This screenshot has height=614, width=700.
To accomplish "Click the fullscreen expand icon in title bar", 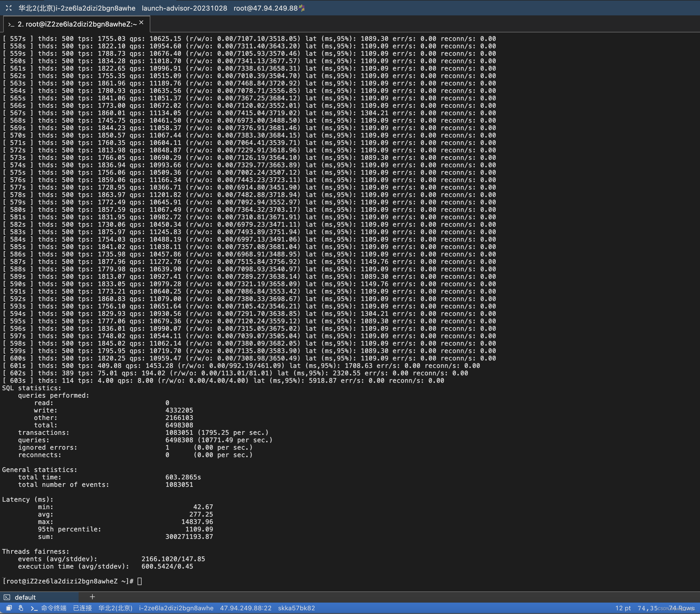I will click(9, 8).
